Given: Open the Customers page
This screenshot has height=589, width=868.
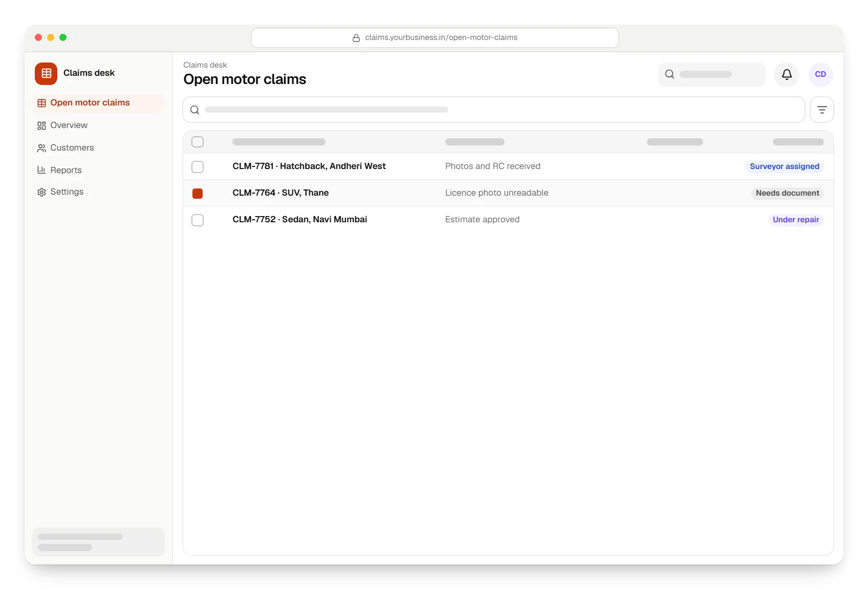Looking at the screenshot, I should (x=98, y=148).
